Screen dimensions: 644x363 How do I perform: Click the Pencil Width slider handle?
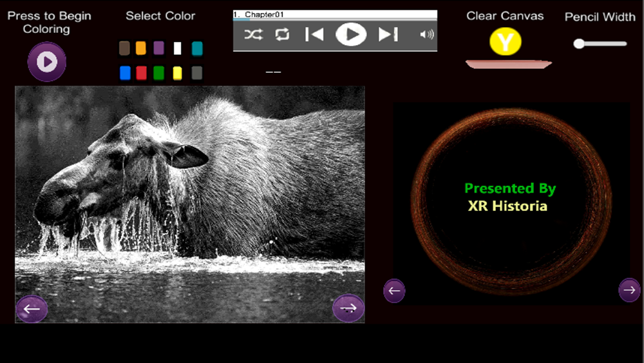point(579,44)
